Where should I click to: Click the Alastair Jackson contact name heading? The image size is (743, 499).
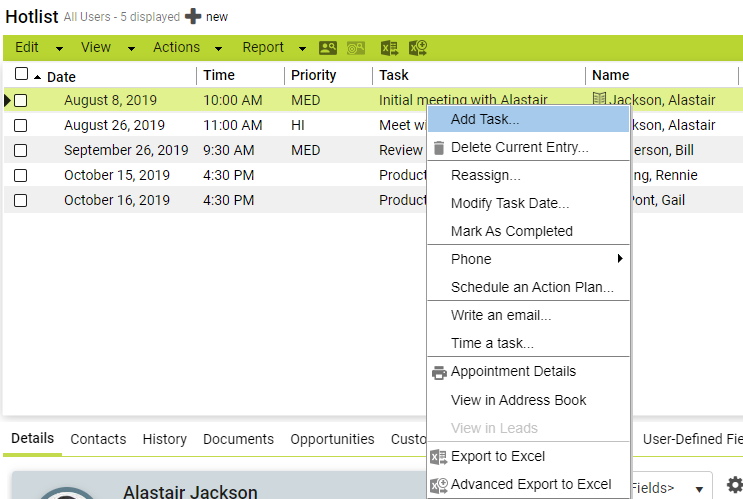(190, 491)
